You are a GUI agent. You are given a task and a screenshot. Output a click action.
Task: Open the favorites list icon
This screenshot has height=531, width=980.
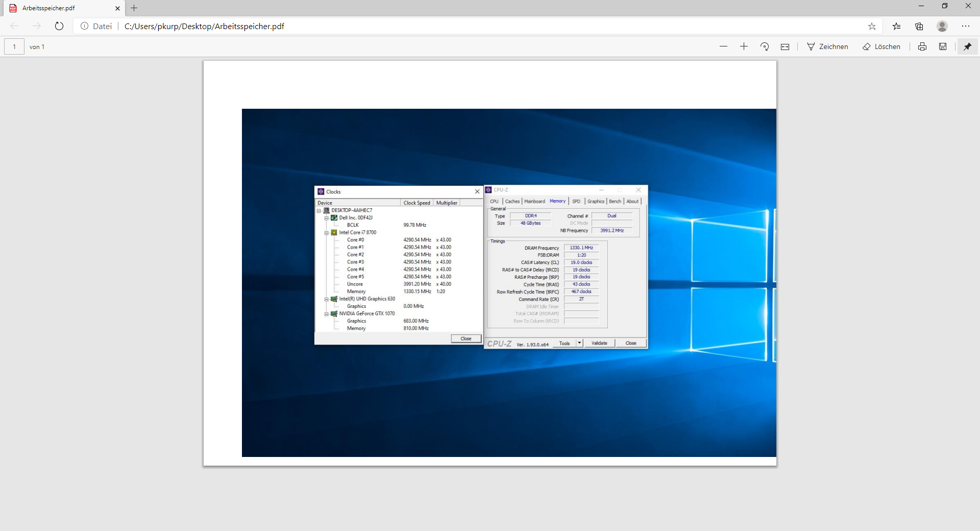(897, 26)
